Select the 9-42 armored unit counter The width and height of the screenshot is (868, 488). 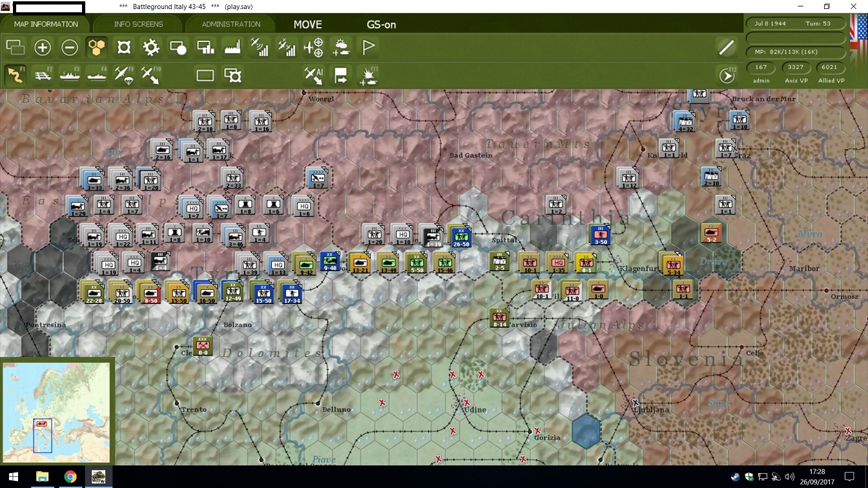point(305,265)
